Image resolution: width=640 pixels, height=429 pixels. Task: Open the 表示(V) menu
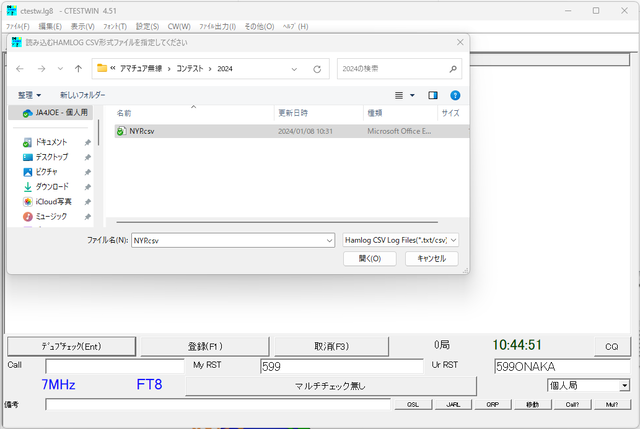[82, 27]
